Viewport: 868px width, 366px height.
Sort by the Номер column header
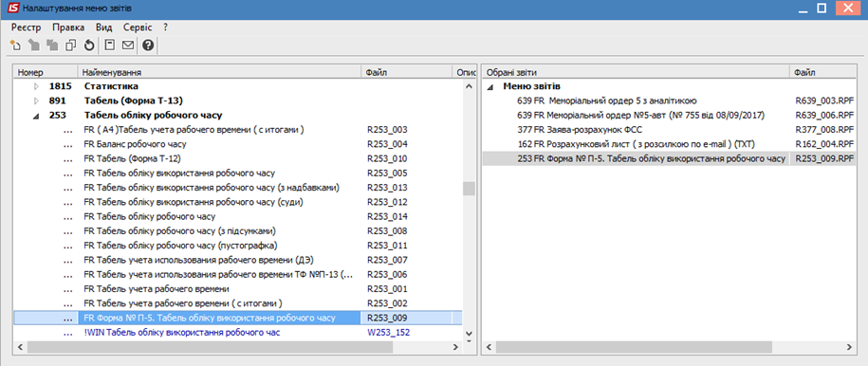[x=46, y=72]
